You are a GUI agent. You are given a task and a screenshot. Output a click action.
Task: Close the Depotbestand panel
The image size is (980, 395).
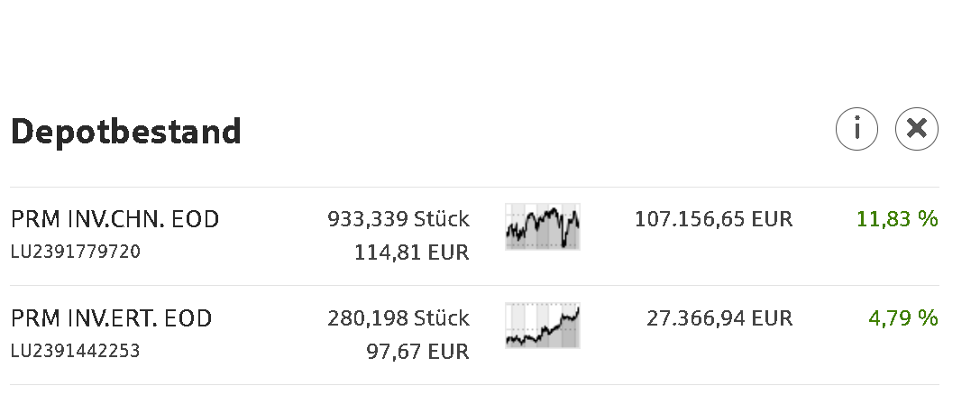coord(916,129)
